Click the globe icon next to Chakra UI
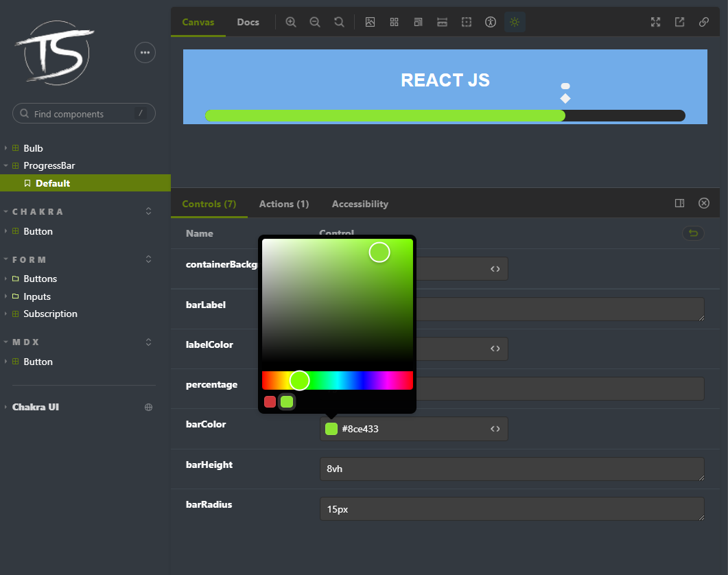Screen dimensions: 728x575 [149, 407]
